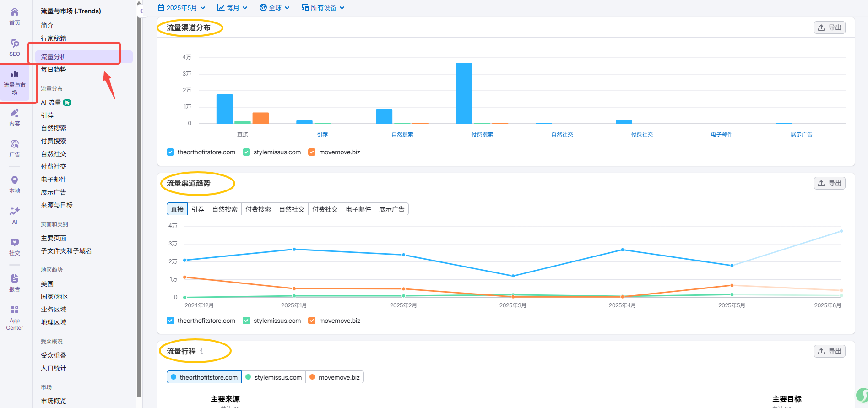Image resolution: width=868 pixels, height=408 pixels.
Task: Open the 本地 location pin icon
Action: (x=15, y=184)
